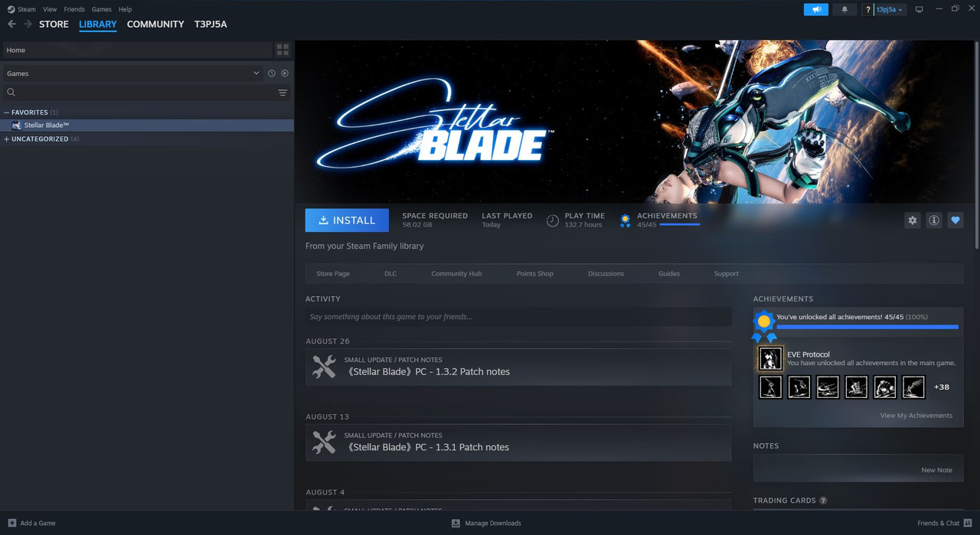
Task: Click the Steam logo menu
Action: point(21,9)
